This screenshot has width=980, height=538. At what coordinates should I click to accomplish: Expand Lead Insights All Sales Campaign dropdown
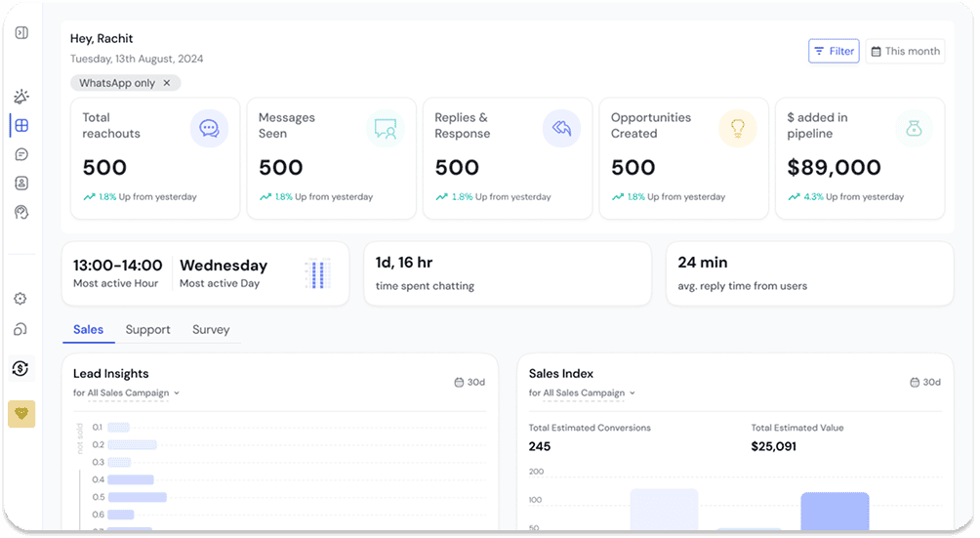coord(126,393)
